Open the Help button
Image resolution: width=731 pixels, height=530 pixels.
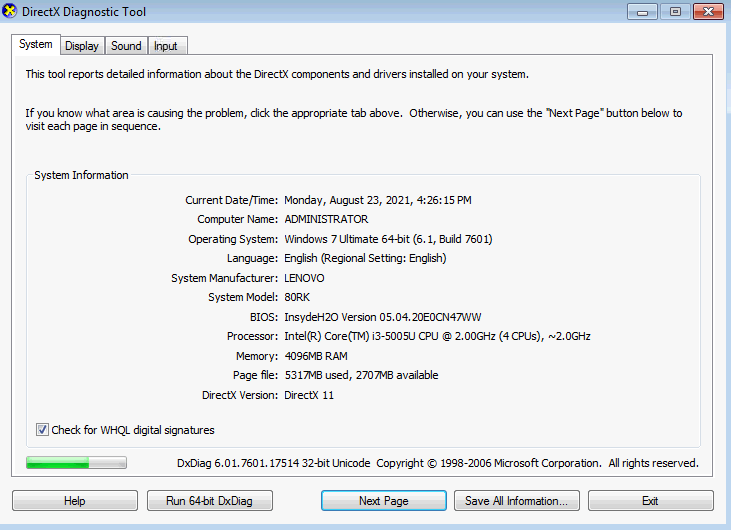75,501
